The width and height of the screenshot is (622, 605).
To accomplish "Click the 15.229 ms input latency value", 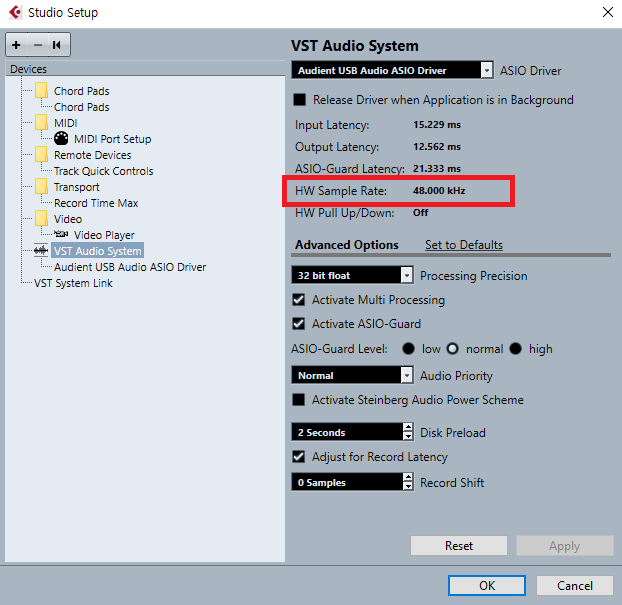I will (x=437, y=125).
